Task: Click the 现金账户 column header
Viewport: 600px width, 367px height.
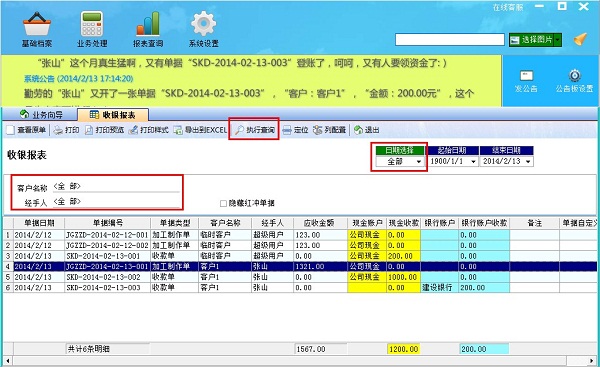Action: tap(367, 223)
